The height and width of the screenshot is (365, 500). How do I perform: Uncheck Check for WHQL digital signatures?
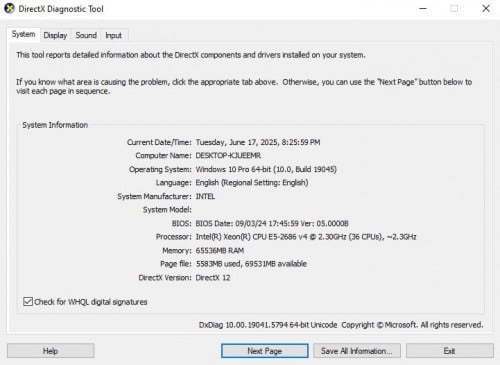point(28,302)
